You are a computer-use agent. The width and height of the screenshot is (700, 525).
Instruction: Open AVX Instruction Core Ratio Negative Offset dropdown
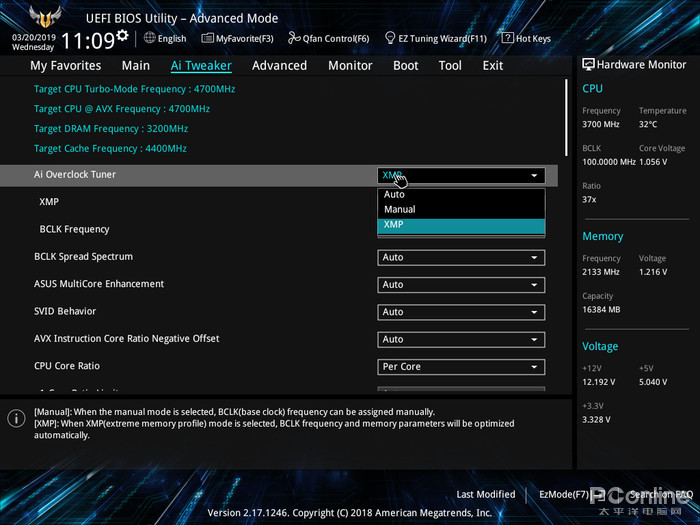tap(461, 339)
